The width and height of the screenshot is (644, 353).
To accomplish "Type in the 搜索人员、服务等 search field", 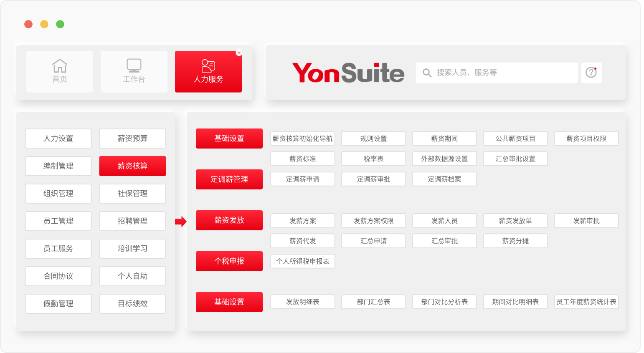I will (x=501, y=73).
